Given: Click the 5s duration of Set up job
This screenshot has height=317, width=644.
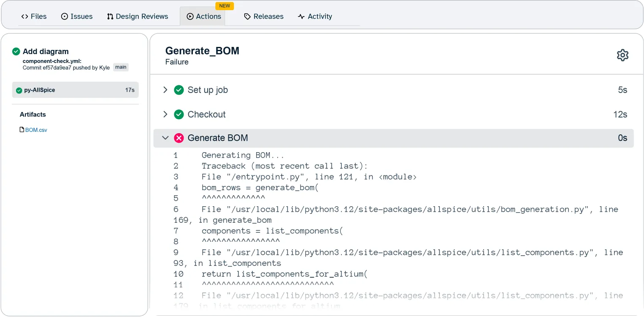Looking at the screenshot, I should pyautogui.click(x=622, y=90).
